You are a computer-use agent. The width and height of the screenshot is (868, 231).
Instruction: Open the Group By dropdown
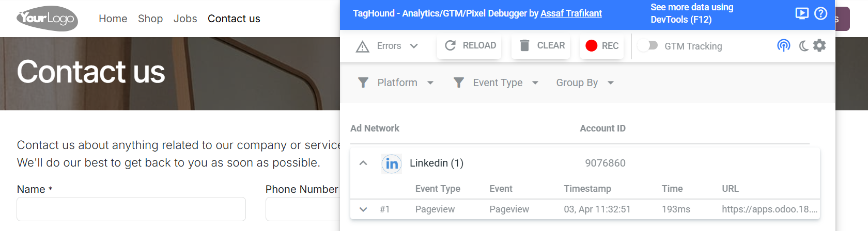point(585,83)
